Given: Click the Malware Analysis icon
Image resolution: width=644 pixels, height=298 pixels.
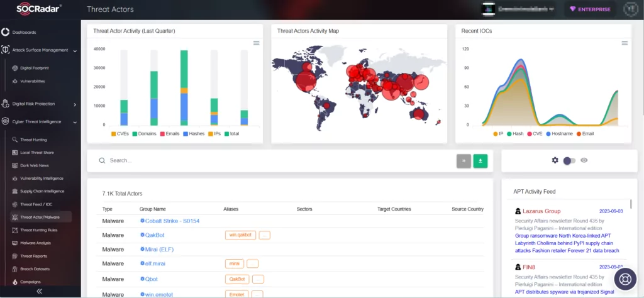Looking at the screenshot, I should 15,243.
